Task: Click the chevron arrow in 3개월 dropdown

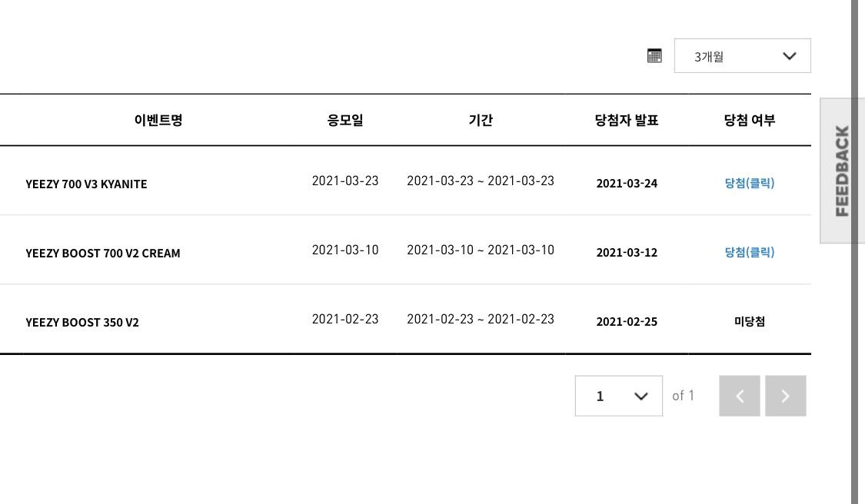Action: pos(789,56)
